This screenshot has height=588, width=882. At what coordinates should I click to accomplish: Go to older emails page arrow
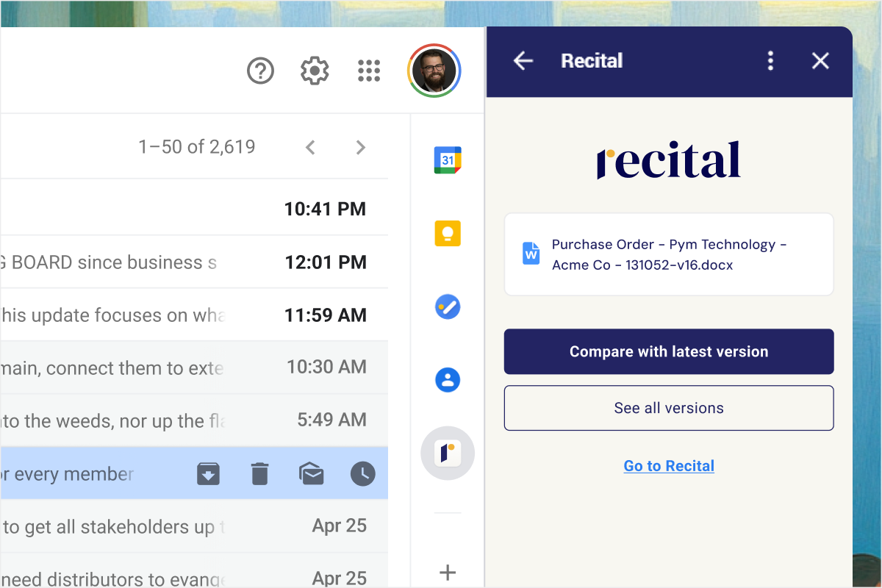pos(360,148)
